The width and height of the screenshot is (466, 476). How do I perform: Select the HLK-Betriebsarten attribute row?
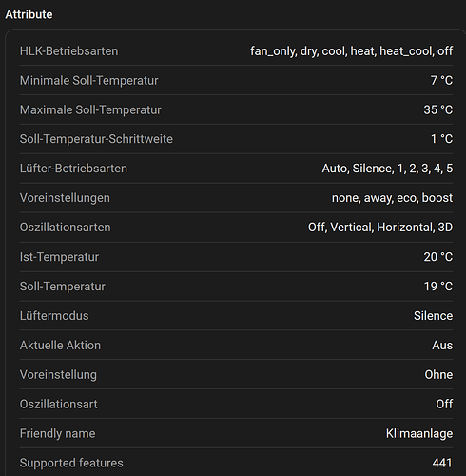point(236,51)
